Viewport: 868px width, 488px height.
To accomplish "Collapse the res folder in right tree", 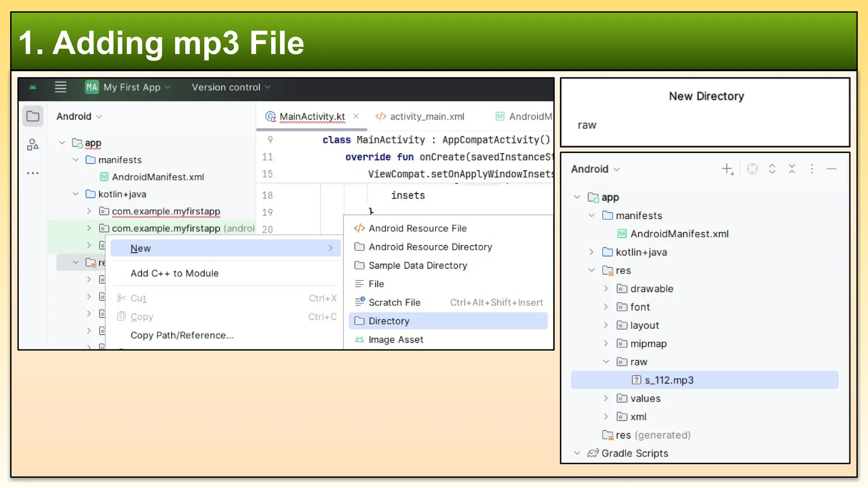I will (x=591, y=270).
